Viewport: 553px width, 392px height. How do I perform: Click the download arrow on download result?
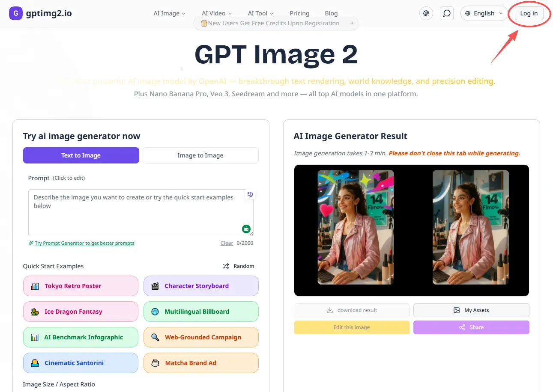tap(329, 310)
